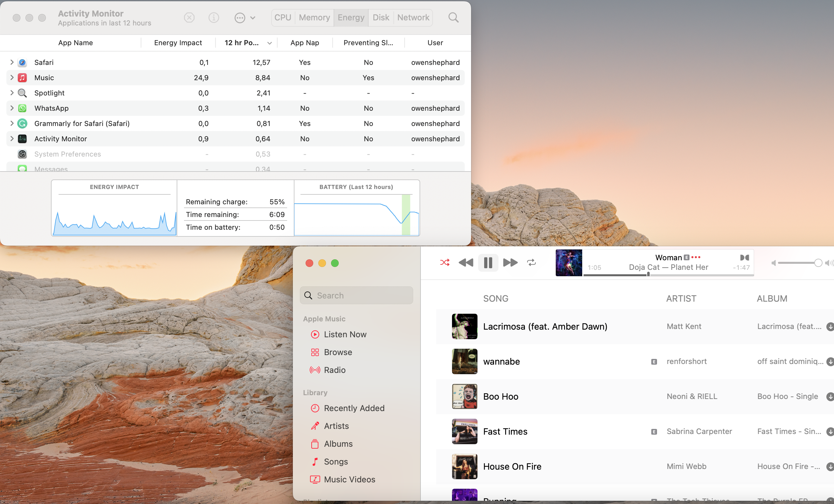Toggle repeat playback mode
The image size is (834, 504).
click(531, 263)
